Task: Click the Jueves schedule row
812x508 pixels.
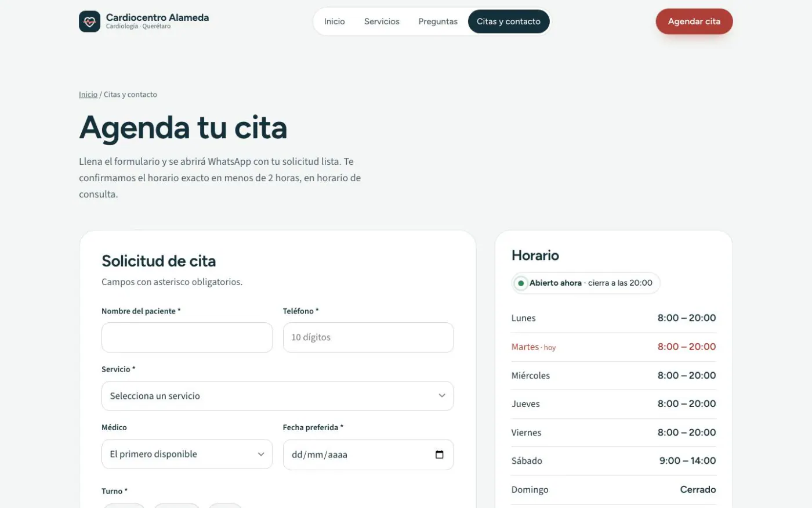Action: pyautogui.click(x=614, y=404)
